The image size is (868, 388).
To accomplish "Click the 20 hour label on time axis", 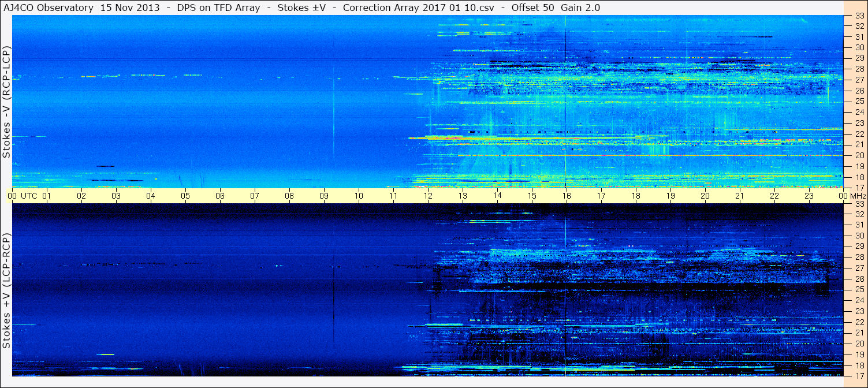I will point(705,196).
